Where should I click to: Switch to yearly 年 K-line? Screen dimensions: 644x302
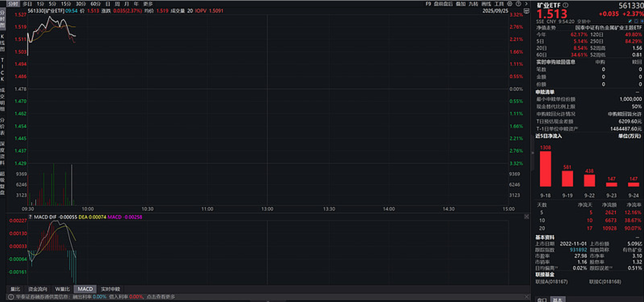[136, 4]
